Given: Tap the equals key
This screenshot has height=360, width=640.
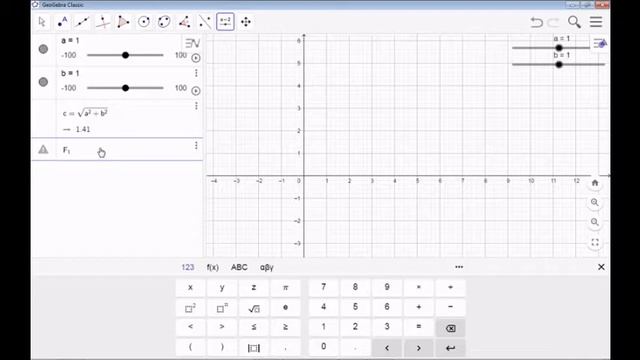Looking at the screenshot, I should (x=418, y=327).
